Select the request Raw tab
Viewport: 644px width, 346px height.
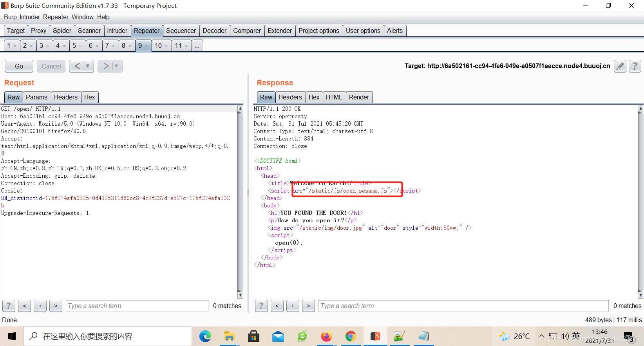point(13,97)
